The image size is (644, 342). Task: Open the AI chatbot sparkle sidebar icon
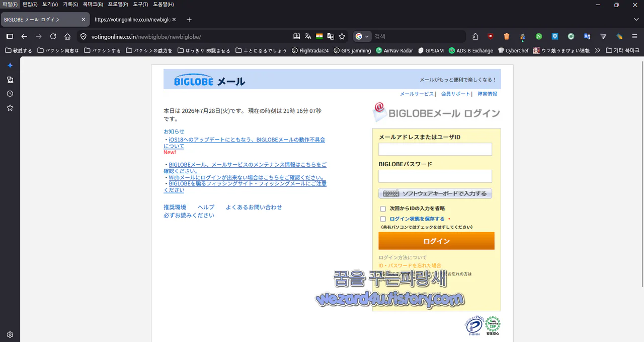point(10,65)
